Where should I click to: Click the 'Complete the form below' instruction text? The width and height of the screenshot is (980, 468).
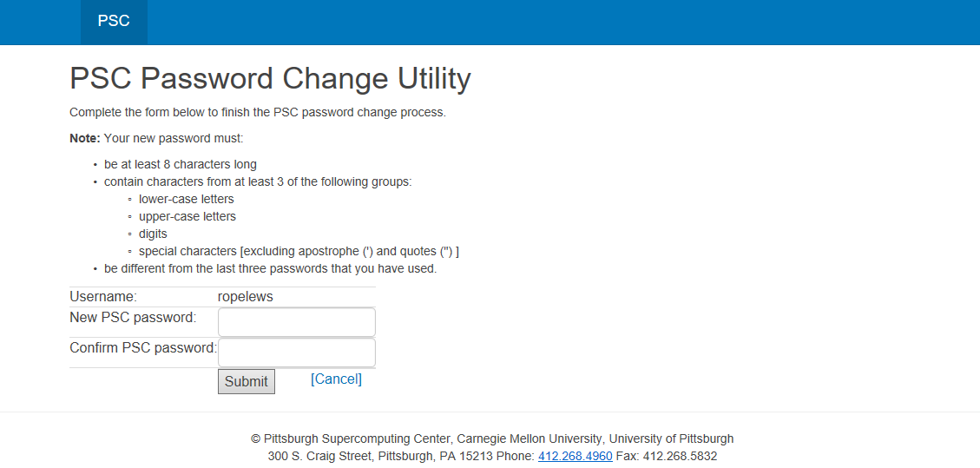(258, 113)
